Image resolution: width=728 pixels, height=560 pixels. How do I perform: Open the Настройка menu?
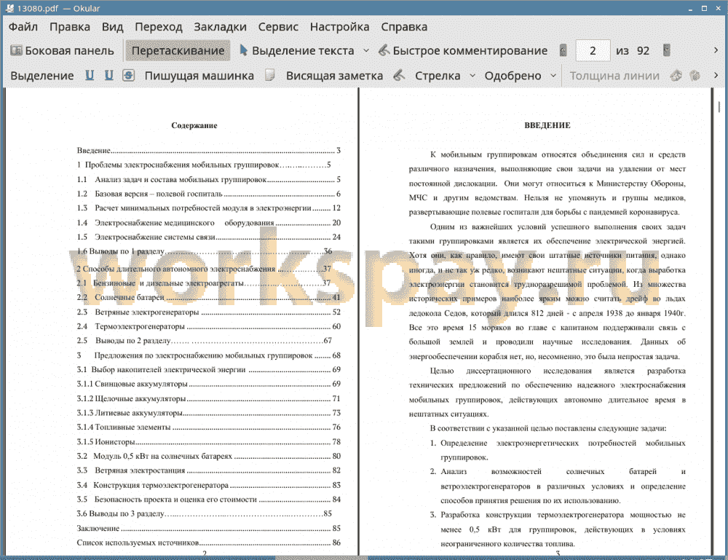tap(339, 27)
